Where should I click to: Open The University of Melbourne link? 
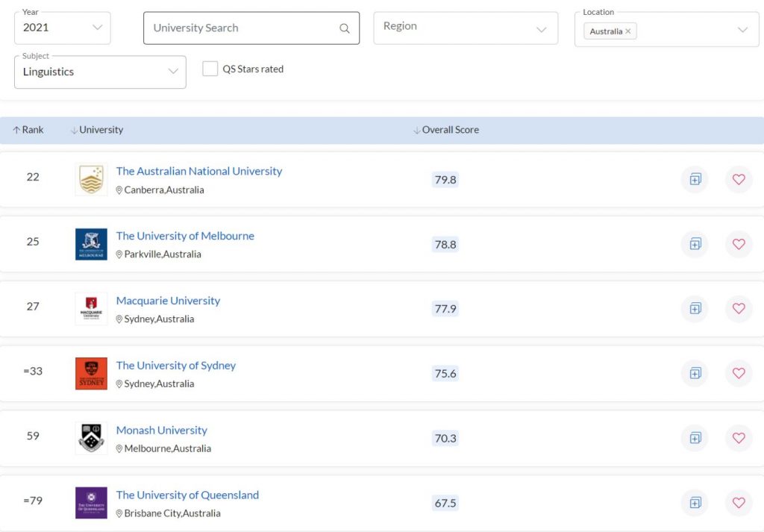(185, 236)
